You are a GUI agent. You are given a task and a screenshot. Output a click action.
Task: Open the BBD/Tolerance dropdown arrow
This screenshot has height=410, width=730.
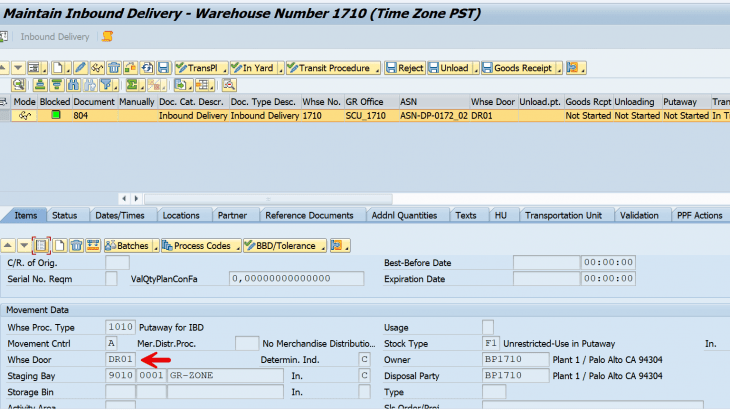click(323, 247)
